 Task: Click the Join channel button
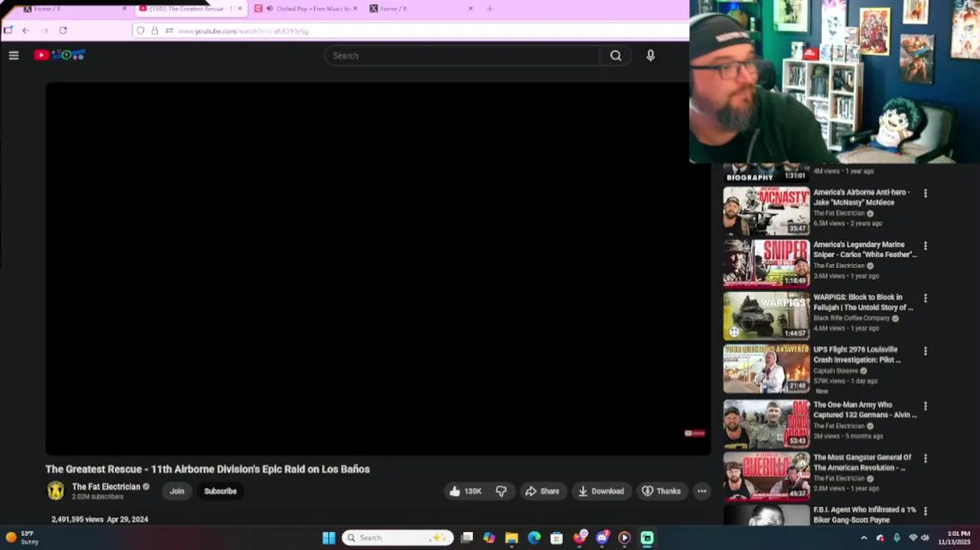(177, 491)
